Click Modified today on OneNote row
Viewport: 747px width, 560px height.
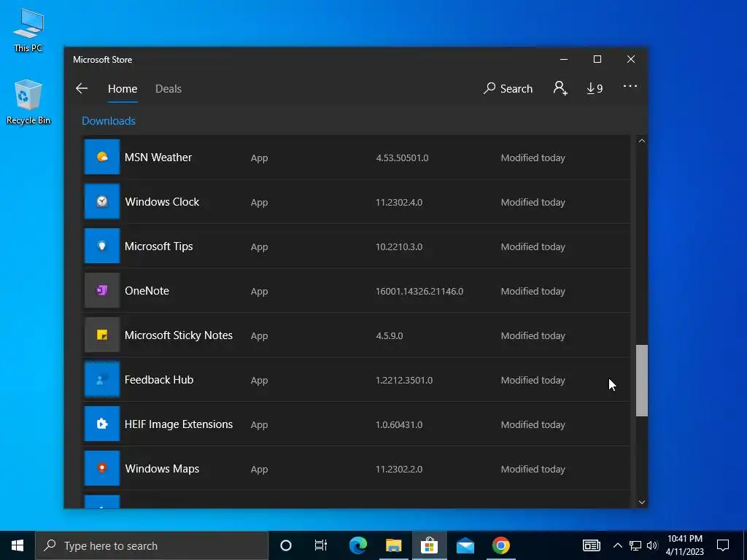click(533, 291)
